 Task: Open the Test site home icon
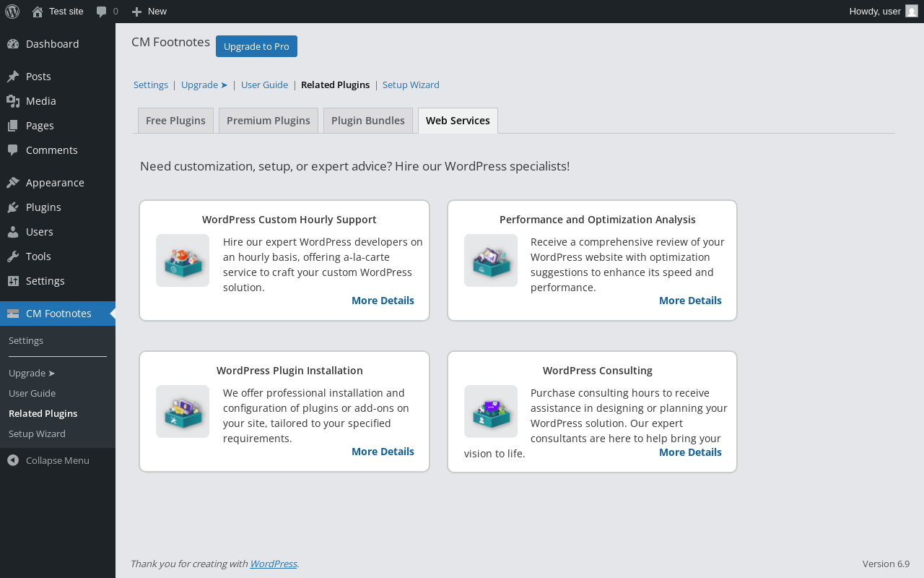[x=38, y=12]
